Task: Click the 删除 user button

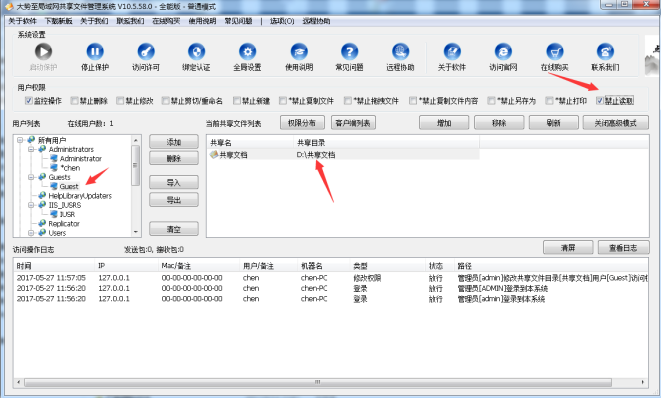Action: coord(174,158)
